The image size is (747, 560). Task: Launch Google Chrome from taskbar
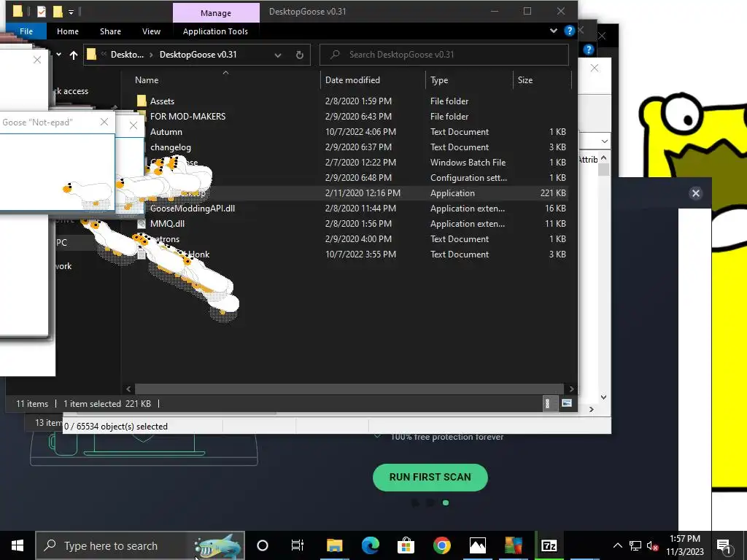click(x=441, y=545)
